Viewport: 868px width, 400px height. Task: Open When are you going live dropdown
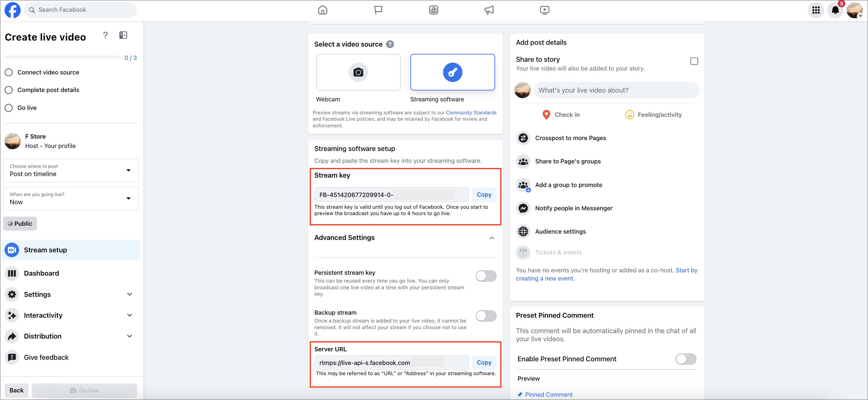point(71,198)
